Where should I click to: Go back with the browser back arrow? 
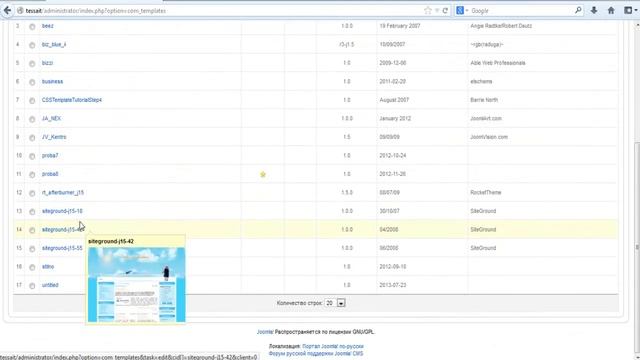7,11
